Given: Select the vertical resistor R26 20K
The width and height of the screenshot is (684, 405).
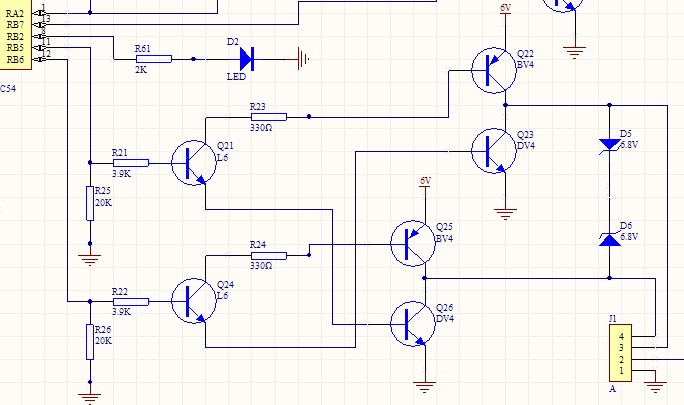Looking at the screenshot, I should pos(90,341).
